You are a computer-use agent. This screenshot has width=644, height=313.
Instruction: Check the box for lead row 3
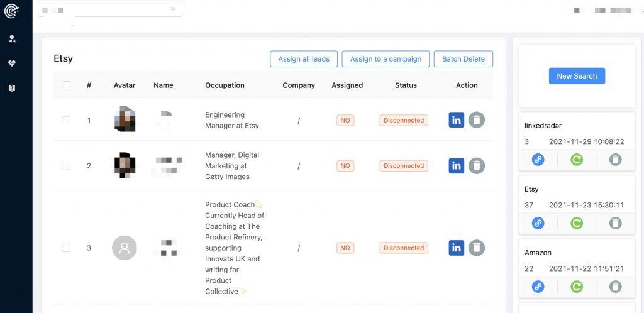pyautogui.click(x=66, y=248)
